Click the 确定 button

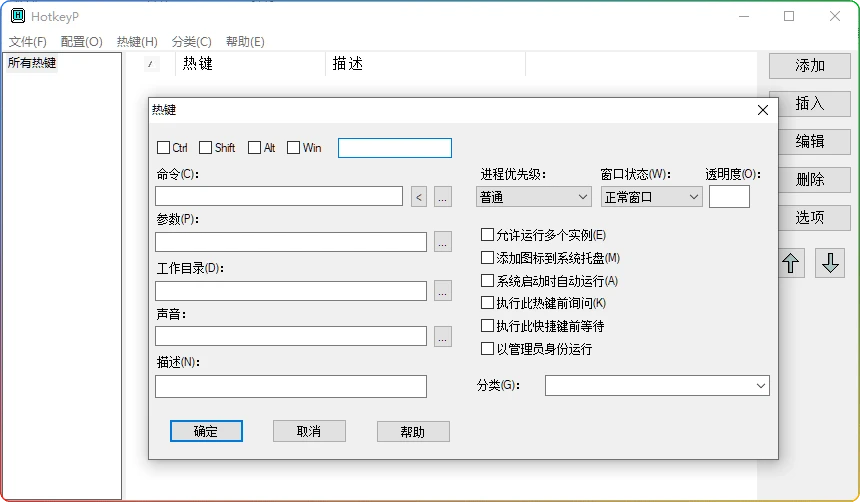206,431
